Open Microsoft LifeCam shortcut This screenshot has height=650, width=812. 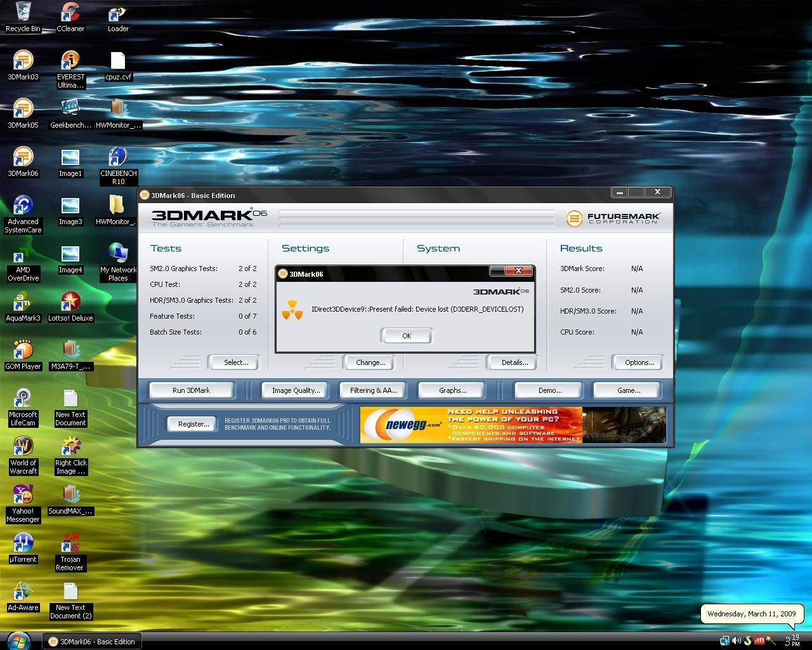coord(23,407)
